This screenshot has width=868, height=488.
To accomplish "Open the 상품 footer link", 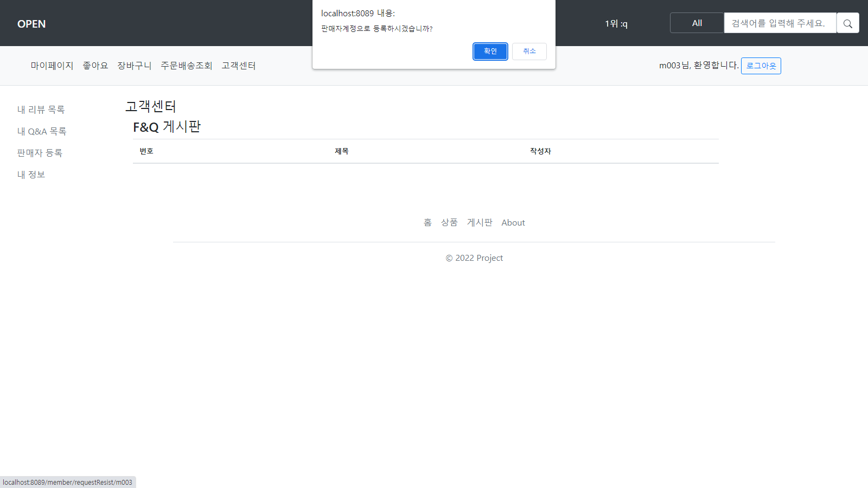I will click(449, 222).
